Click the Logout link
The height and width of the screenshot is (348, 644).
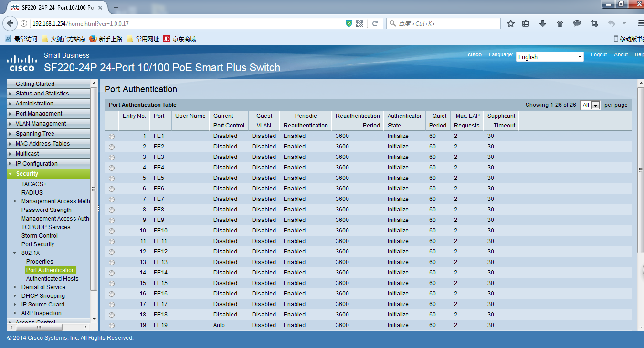point(599,54)
